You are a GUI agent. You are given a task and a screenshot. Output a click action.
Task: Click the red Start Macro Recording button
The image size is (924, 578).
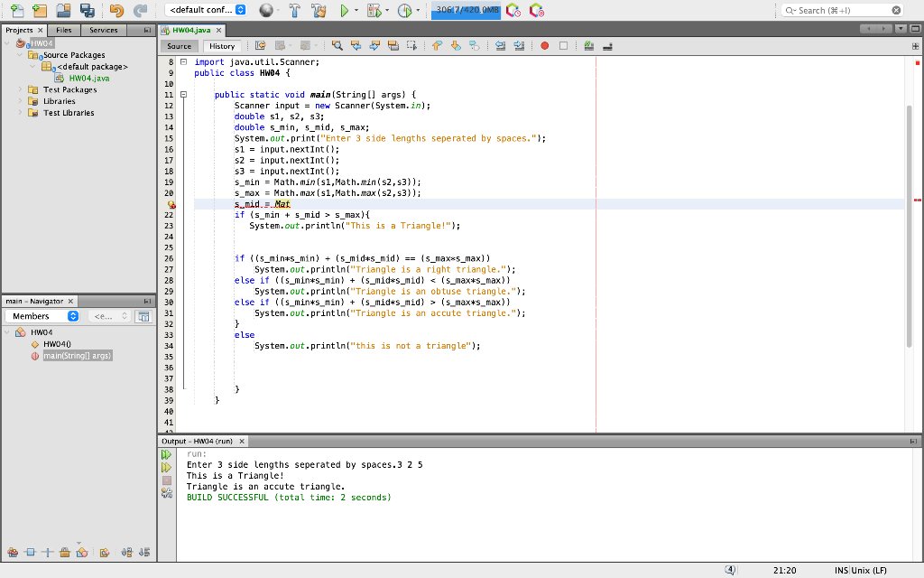(545, 46)
